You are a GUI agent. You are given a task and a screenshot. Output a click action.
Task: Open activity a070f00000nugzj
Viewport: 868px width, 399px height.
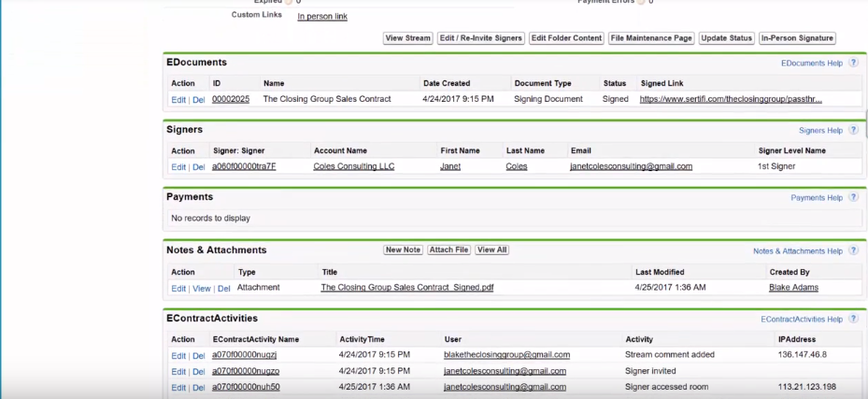244,354
